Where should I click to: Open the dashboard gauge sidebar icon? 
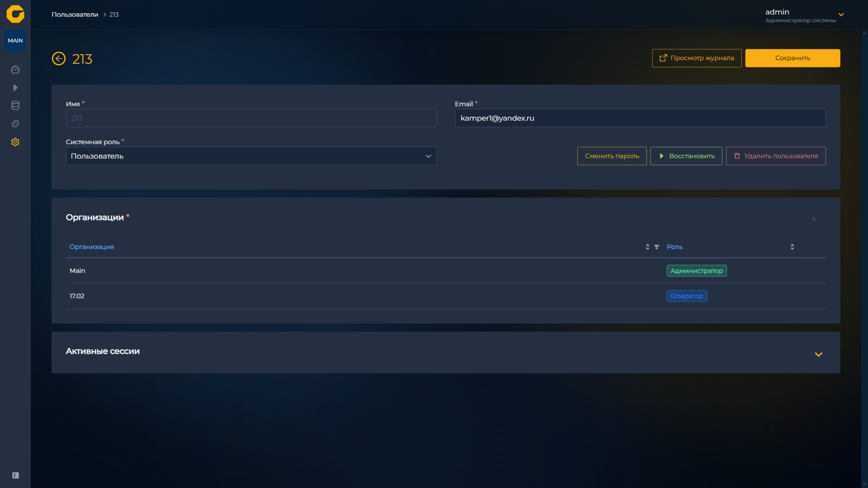tap(15, 70)
